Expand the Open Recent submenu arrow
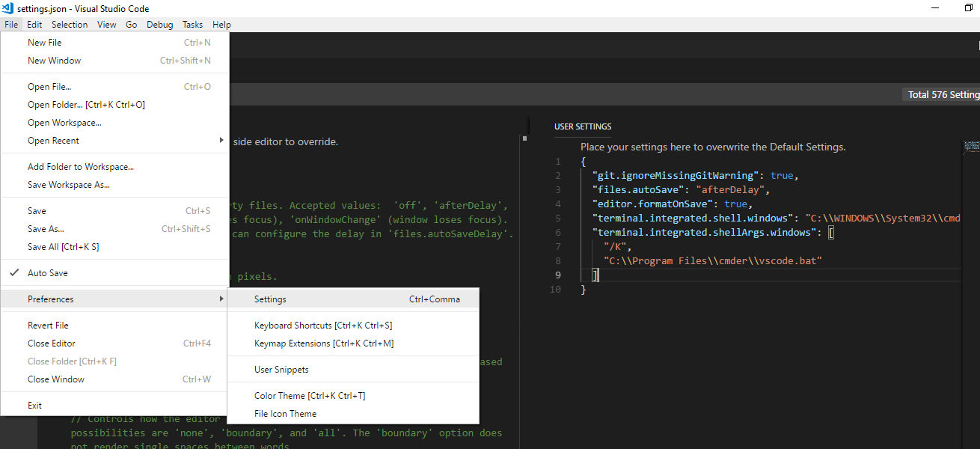Viewport: 980px width, 449px height. [x=221, y=141]
